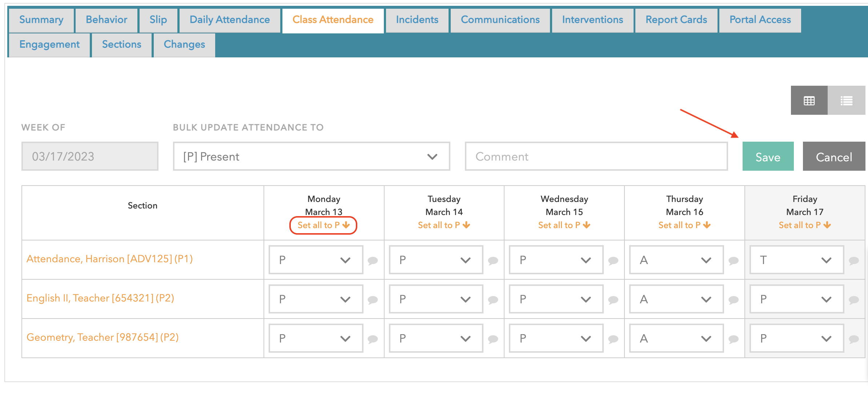Open English II, Teacher section link

100,298
